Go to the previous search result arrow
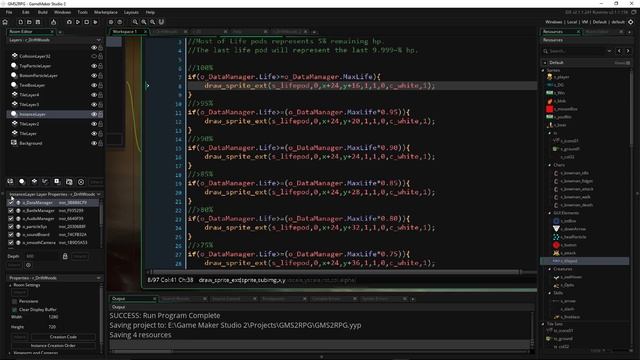Image resolution: width=640 pixels, height=360 pixels. 619,51
